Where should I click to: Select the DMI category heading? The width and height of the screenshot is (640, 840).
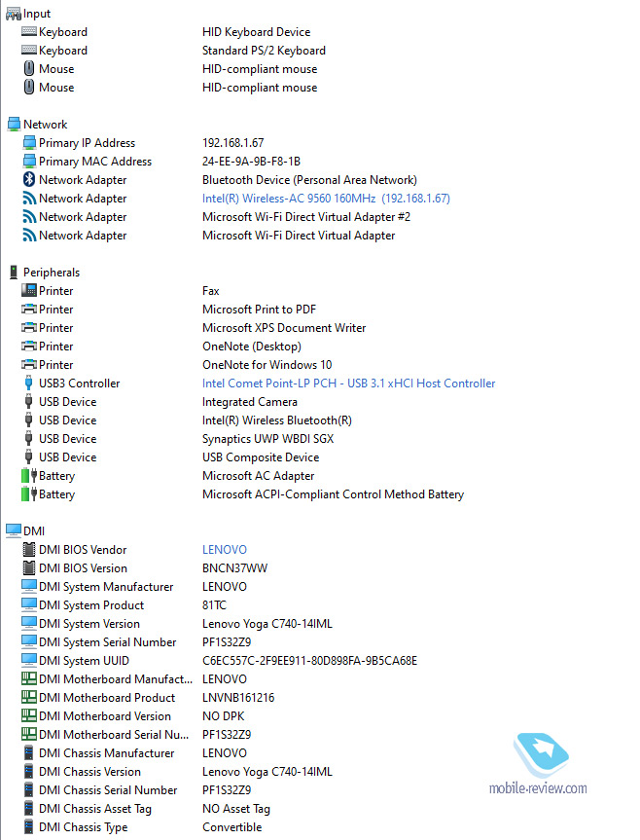tap(34, 530)
